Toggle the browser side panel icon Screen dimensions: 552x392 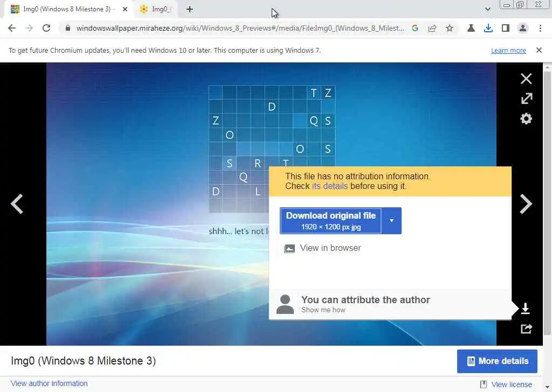tap(505, 28)
